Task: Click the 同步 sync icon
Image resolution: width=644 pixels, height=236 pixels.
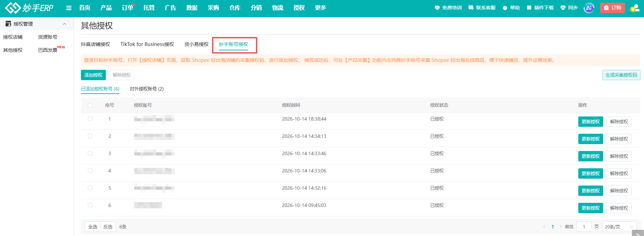Action: tap(563, 8)
